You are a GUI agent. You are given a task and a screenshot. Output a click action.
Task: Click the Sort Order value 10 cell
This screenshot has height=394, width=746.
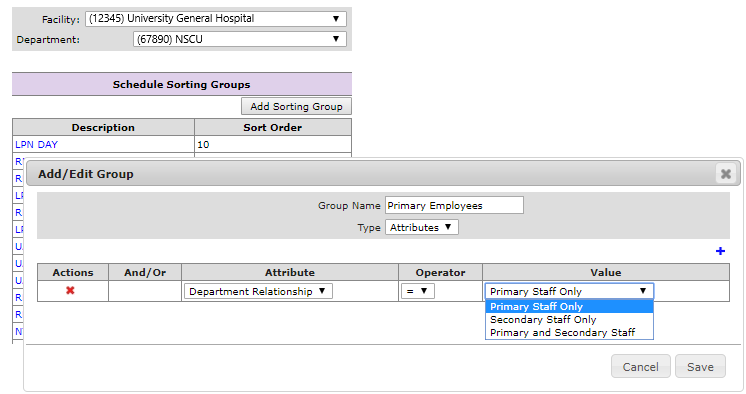click(273, 145)
